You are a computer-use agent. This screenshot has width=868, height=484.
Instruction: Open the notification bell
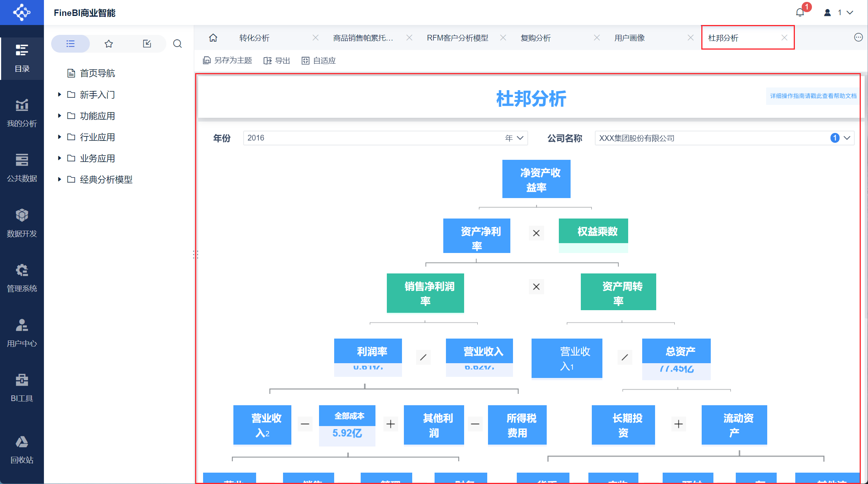800,12
